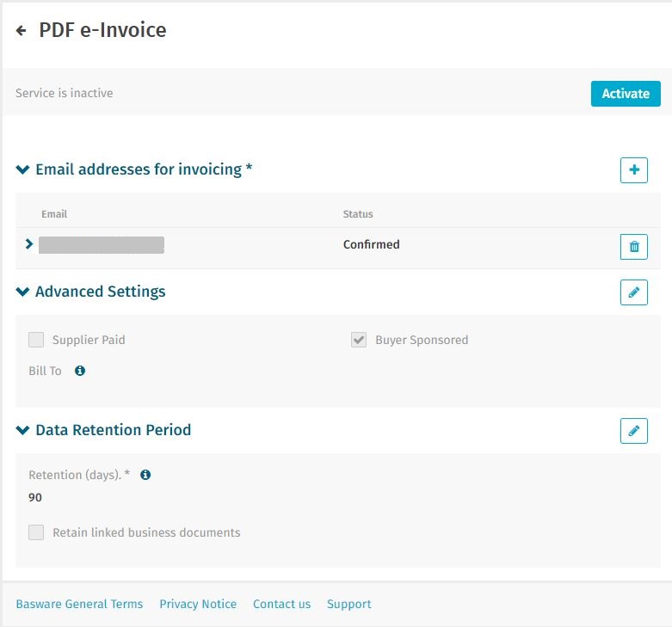672x627 pixels.
Task: Show info for Bill To field
Action: click(x=80, y=371)
